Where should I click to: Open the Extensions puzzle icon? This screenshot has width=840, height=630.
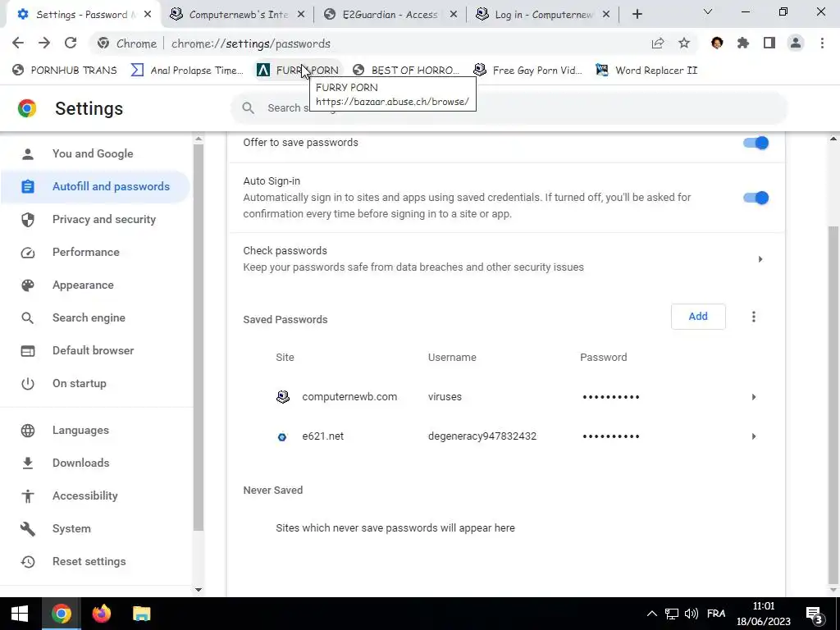(743, 43)
